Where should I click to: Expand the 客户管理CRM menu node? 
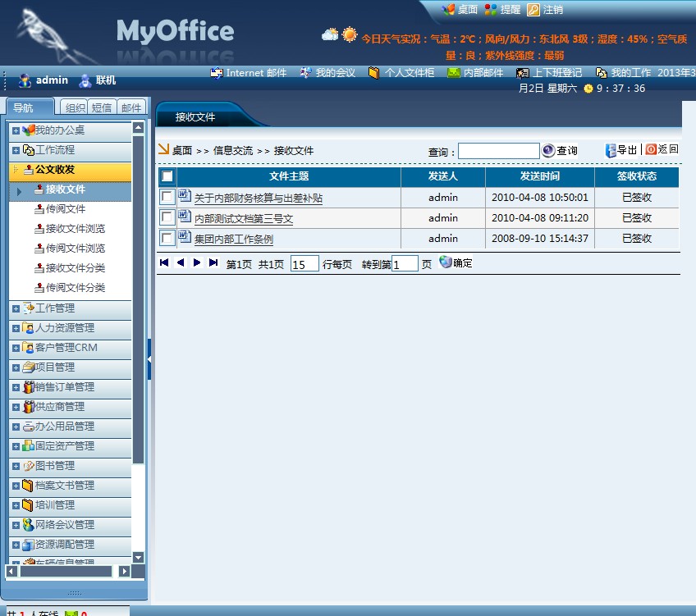pos(16,348)
